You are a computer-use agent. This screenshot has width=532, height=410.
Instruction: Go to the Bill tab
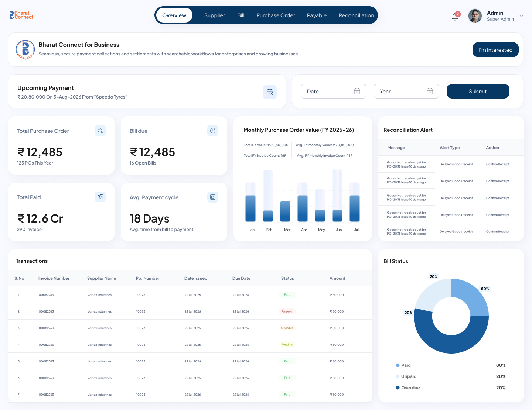tap(241, 15)
